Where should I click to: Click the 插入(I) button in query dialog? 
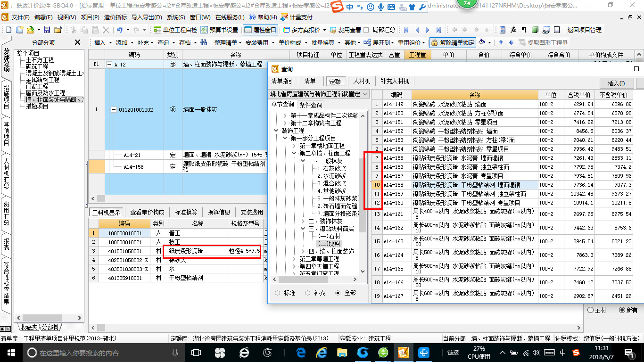tap(616, 83)
